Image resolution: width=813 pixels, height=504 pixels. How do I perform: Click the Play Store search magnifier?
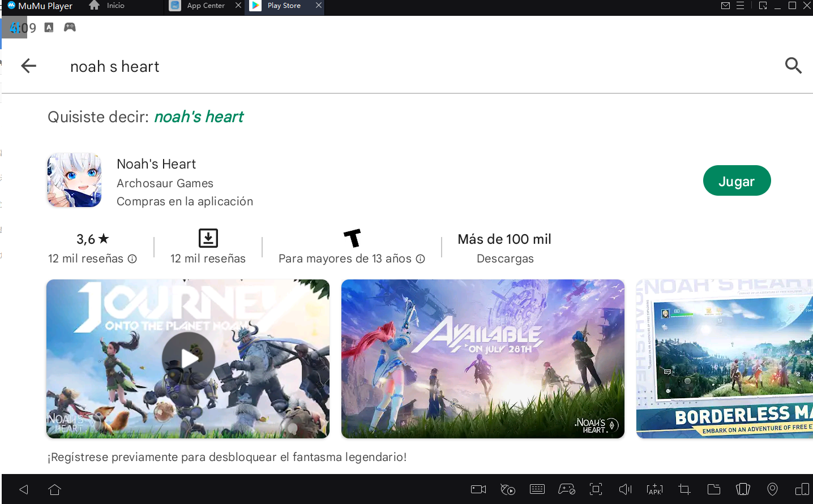pos(793,66)
